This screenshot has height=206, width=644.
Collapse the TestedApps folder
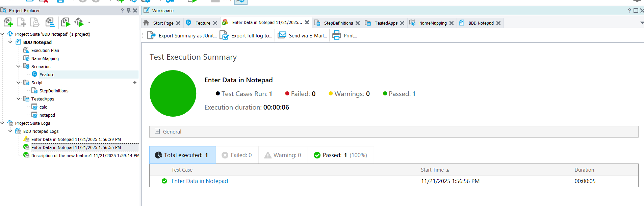(x=19, y=99)
